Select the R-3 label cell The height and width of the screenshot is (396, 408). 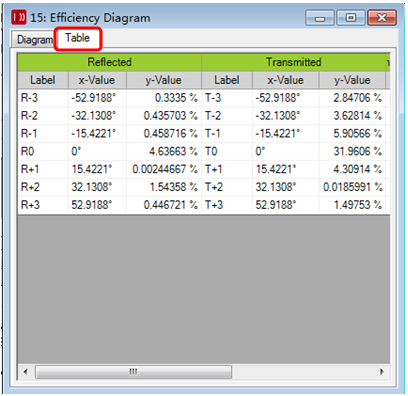pos(43,98)
